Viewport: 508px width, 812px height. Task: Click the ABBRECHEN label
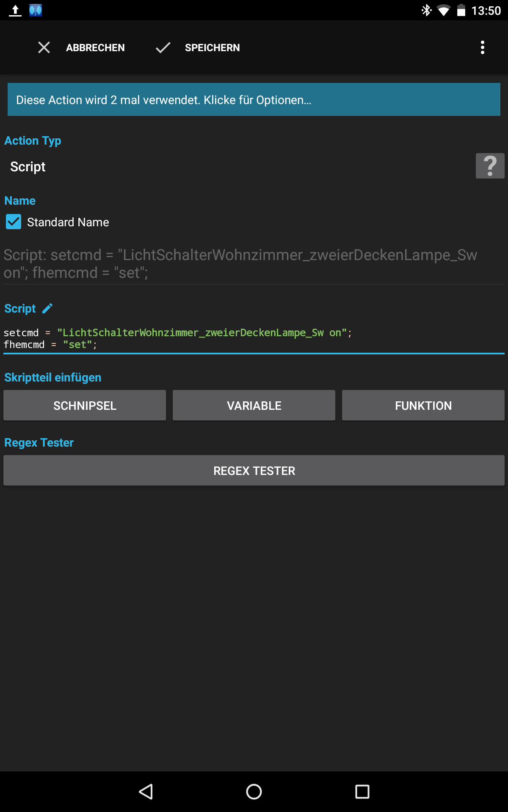tap(95, 48)
